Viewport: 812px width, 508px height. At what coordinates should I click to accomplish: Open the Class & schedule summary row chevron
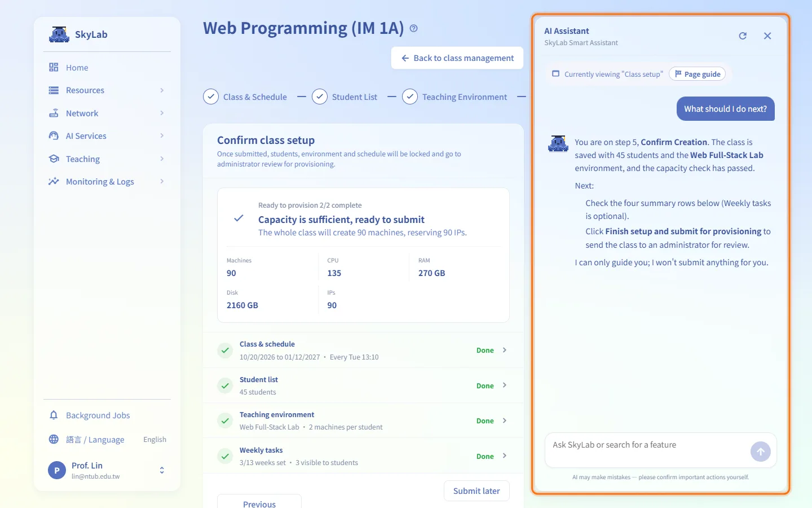pyautogui.click(x=505, y=350)
